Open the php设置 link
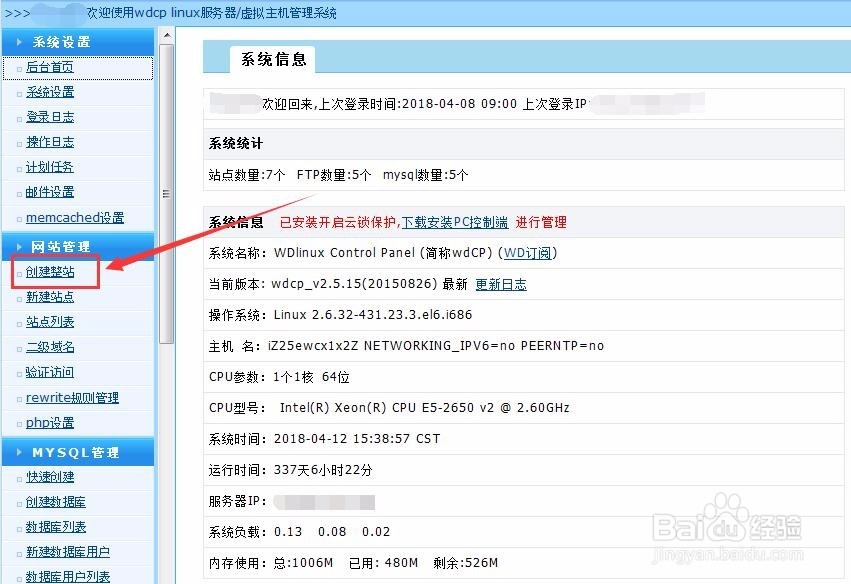 tap(50, 422)
